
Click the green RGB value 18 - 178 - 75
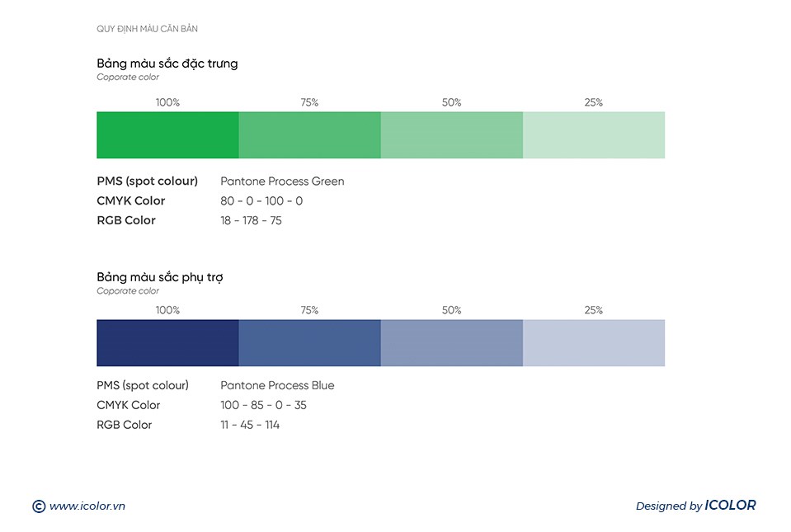click(251, 221)
